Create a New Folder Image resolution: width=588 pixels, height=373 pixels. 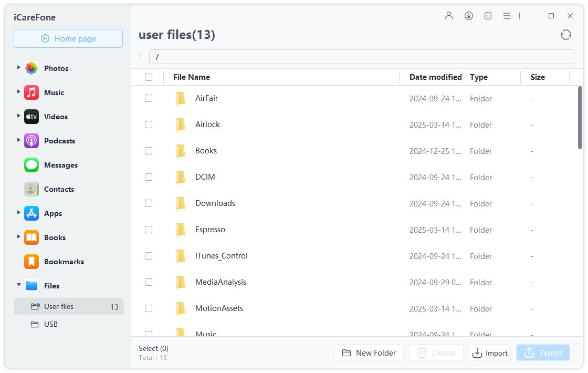[369, 353]
